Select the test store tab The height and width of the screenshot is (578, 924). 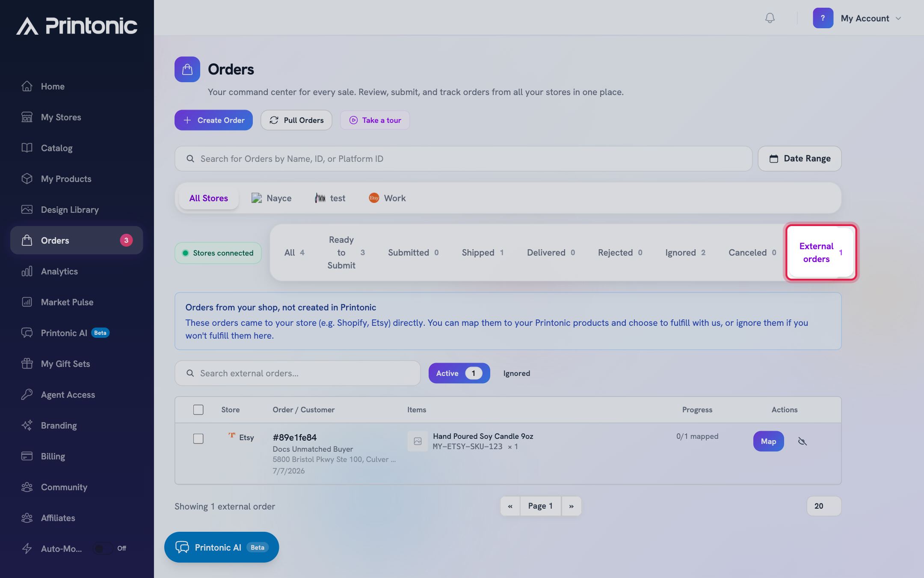pyautogui.click(x=330, y=198)
